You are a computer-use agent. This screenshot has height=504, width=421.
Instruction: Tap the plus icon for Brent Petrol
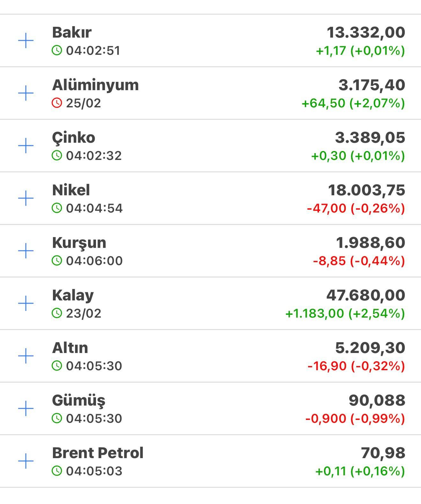click(x=26, y=461)
